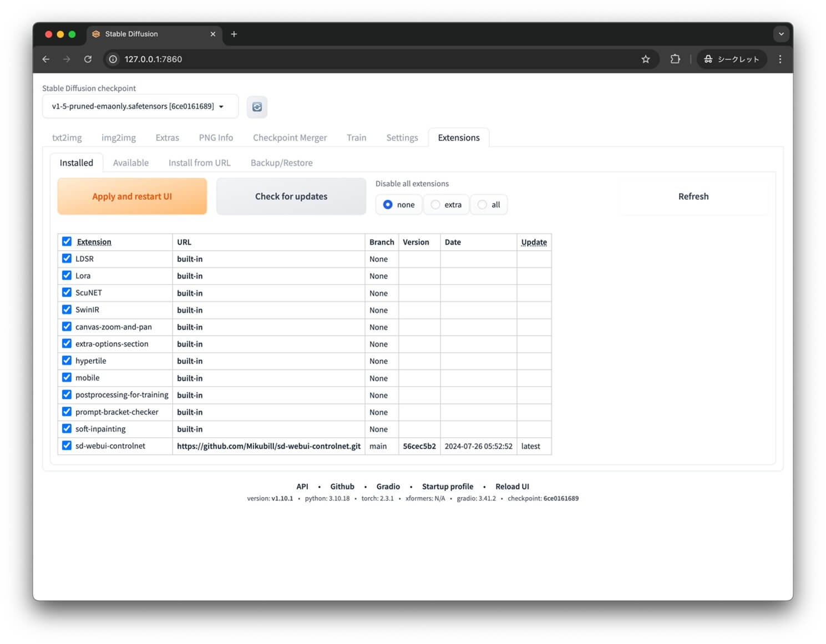Select the Extensions tab
This screenshot has width=826, height=644.
[x=459, y=138]
